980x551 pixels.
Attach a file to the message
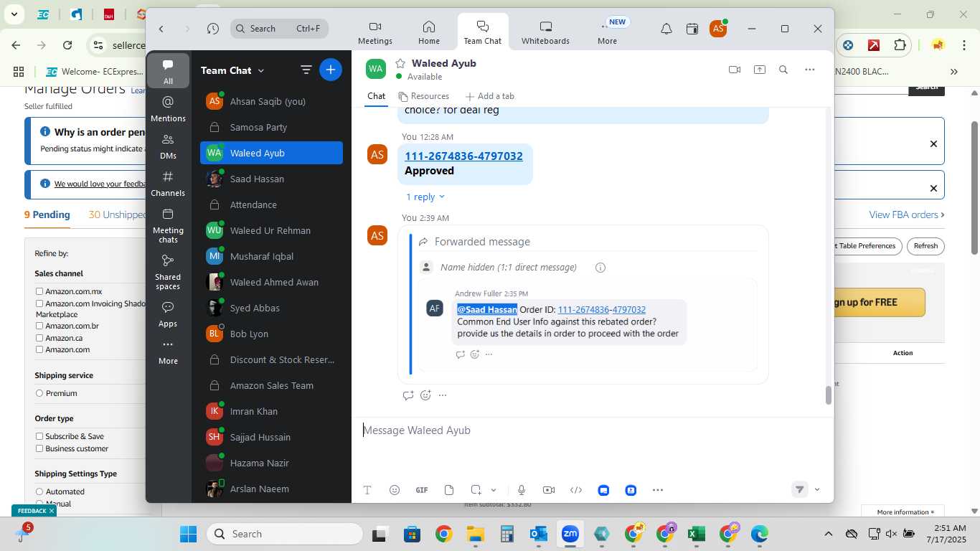click(x=449, y=490)
